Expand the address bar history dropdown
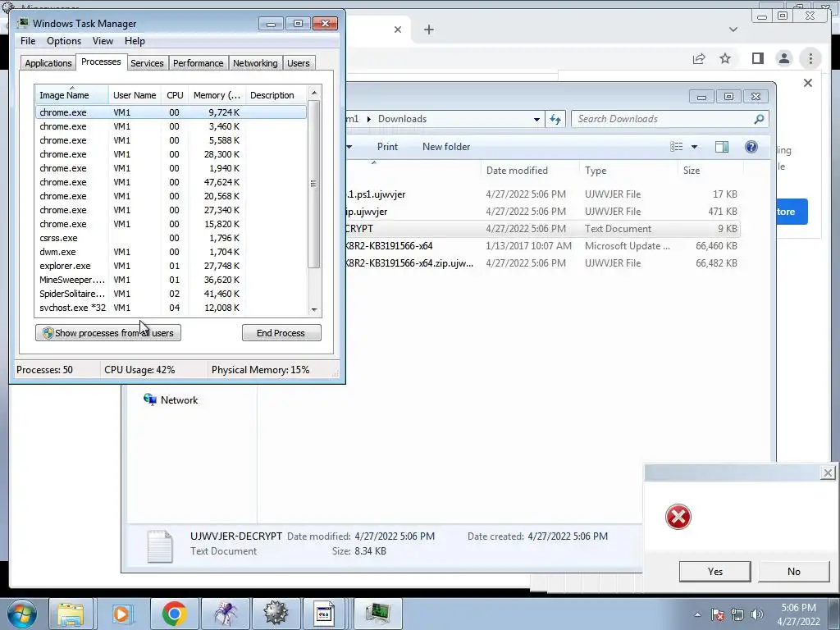The image size is (840, 630). pyautogui.click(x=536, y=120)
